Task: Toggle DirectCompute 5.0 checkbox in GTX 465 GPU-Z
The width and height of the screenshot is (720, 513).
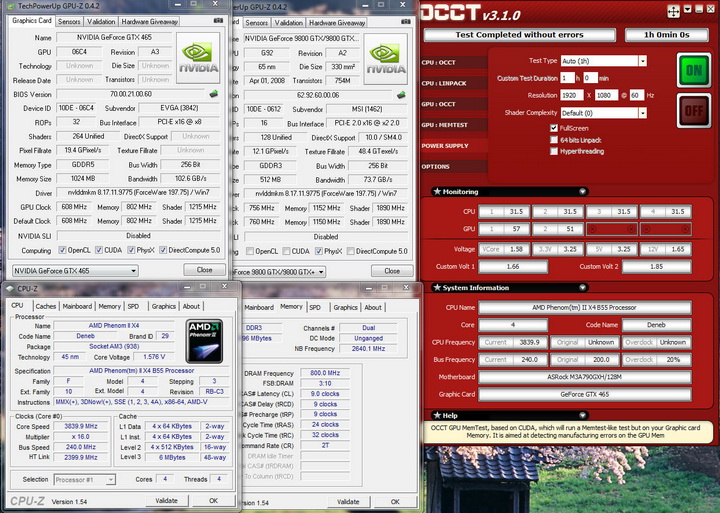Action: pyautogui.click(x=163, y=250)
